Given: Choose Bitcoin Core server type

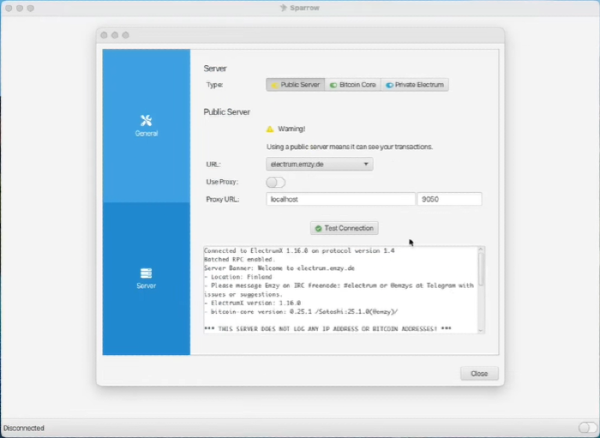Looking at the screenshot, I should [352, 85].
